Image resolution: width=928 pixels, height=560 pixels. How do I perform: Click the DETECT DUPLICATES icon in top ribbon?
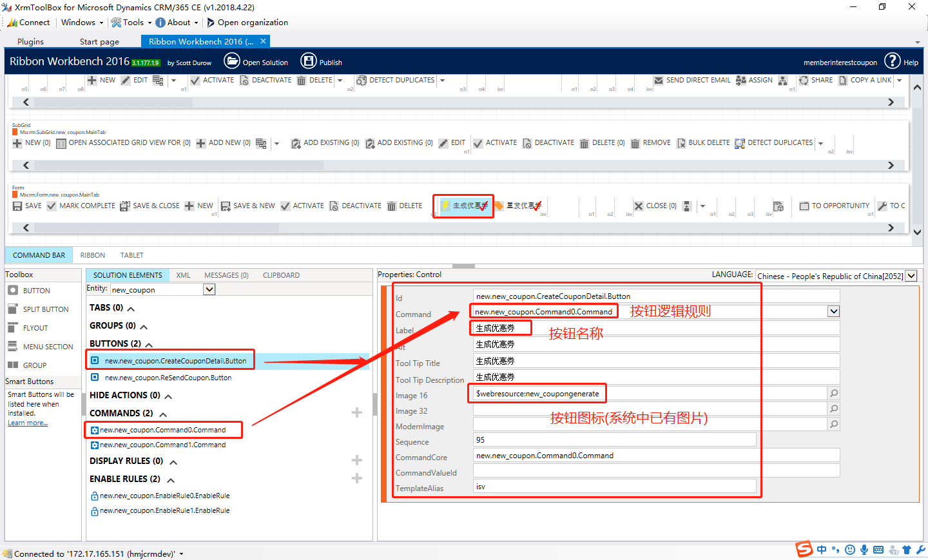[362, 81]
